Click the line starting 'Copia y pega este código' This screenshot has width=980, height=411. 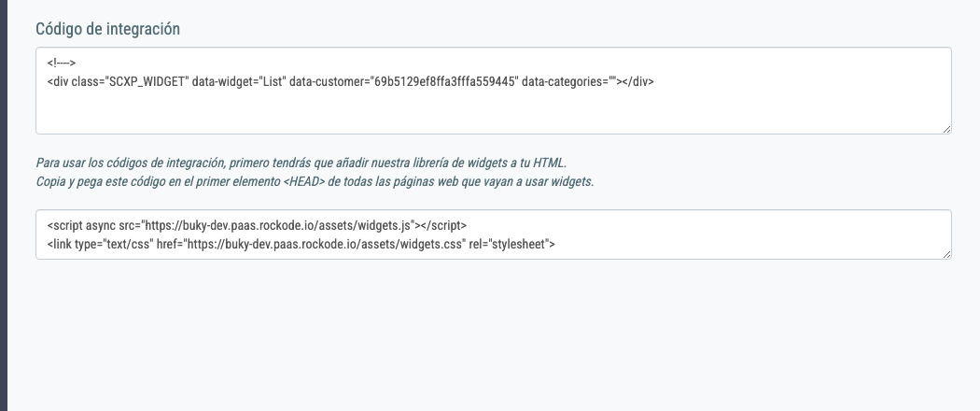pos(315,182)
